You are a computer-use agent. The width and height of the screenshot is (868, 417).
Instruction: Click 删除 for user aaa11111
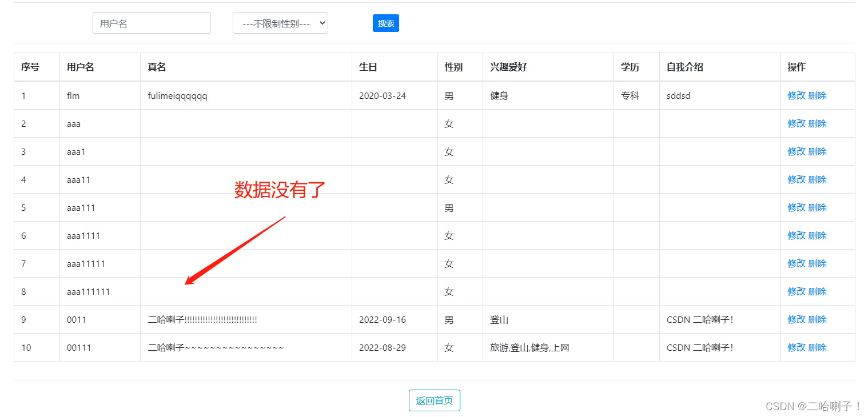click(817, 263)
